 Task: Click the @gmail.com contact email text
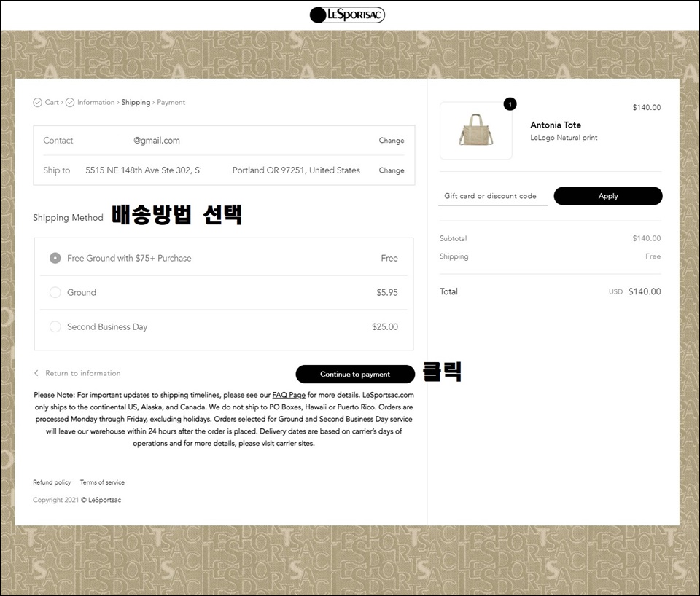coord(157,141)
